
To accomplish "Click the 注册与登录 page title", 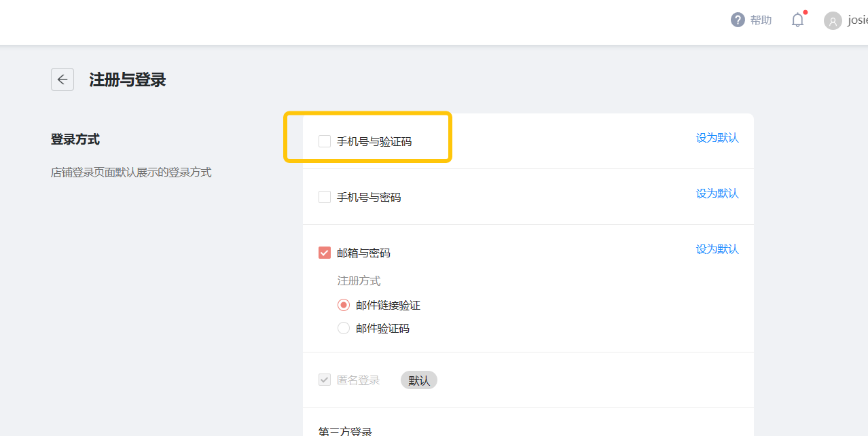I will 128,79.
